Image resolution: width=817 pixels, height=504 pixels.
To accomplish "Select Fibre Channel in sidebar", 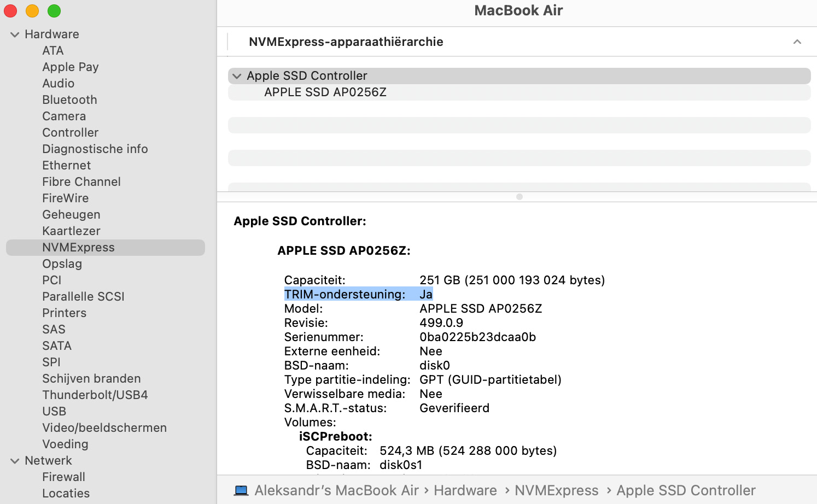I will coord(81,181).
